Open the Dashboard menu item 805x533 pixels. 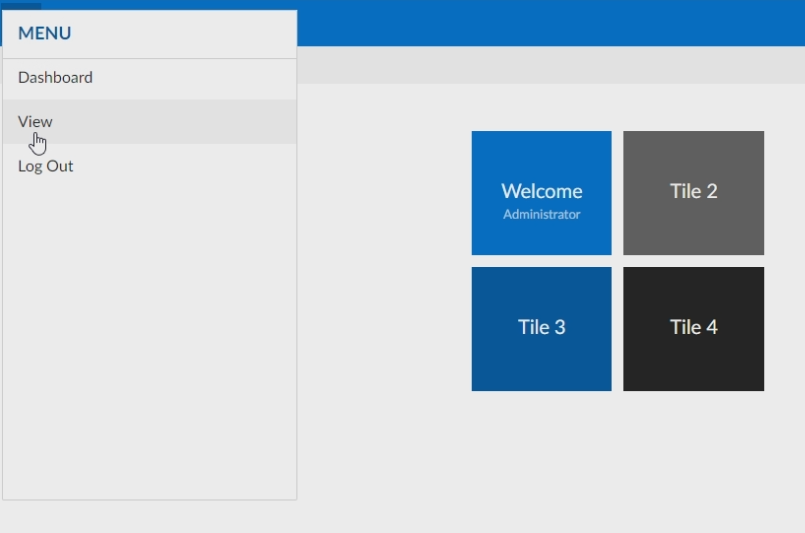pos(55,78)
